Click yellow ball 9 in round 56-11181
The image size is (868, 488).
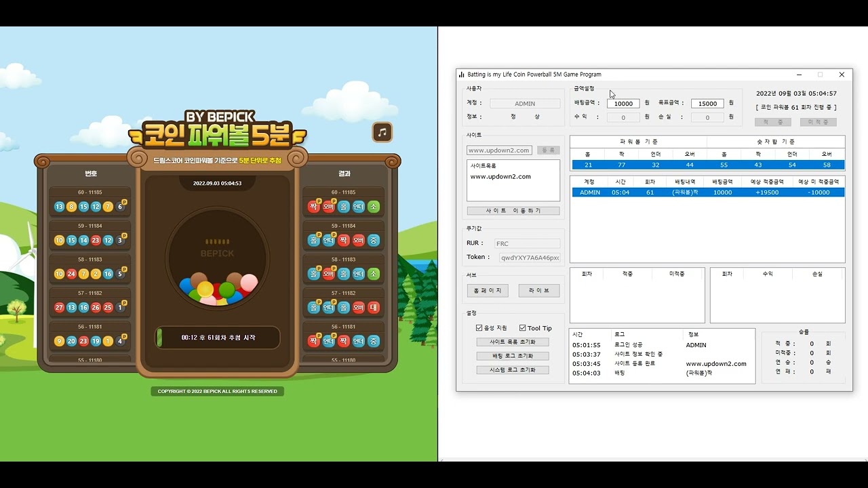[60, 341]
